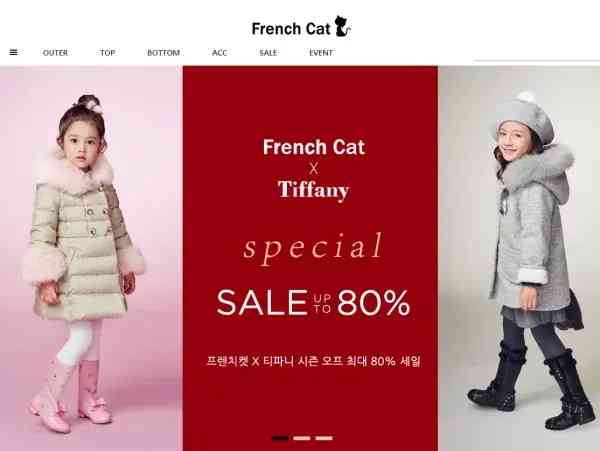
Task: Switch to the second carousel slide indicator
Action: pyautogui.click(x=302, y=438)
